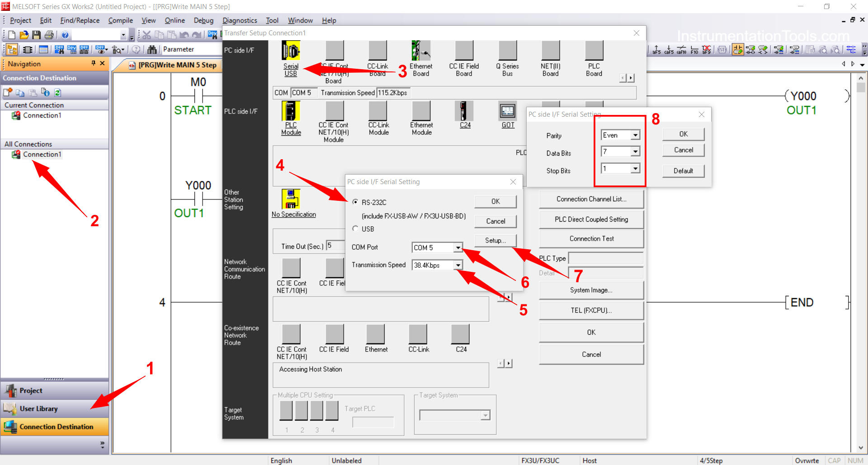This screenshot has width=868, height=465.
Task: Switch to the Project navigation pane
Action: point(54,390)
